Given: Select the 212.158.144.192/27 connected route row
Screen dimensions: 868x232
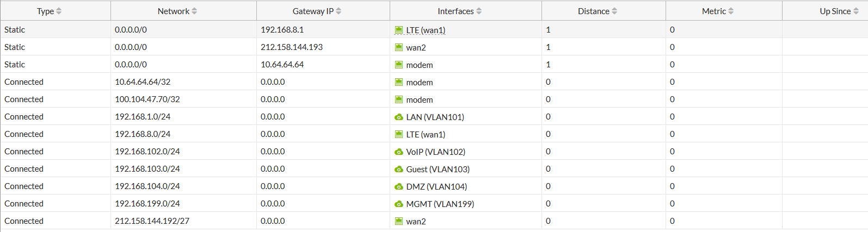Looking at the screenshot, I should click(152, 221).
